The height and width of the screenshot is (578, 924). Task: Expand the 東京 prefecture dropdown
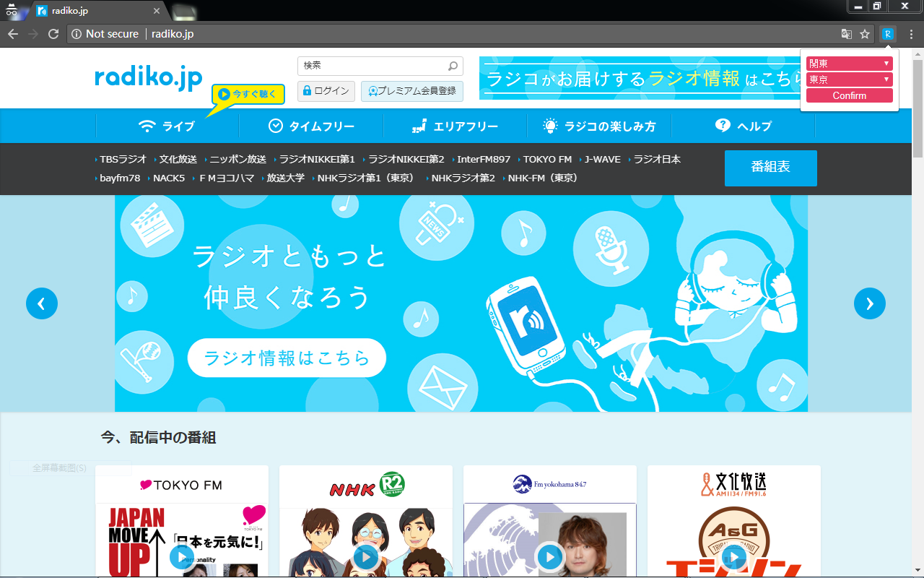[x=849, y=79]
